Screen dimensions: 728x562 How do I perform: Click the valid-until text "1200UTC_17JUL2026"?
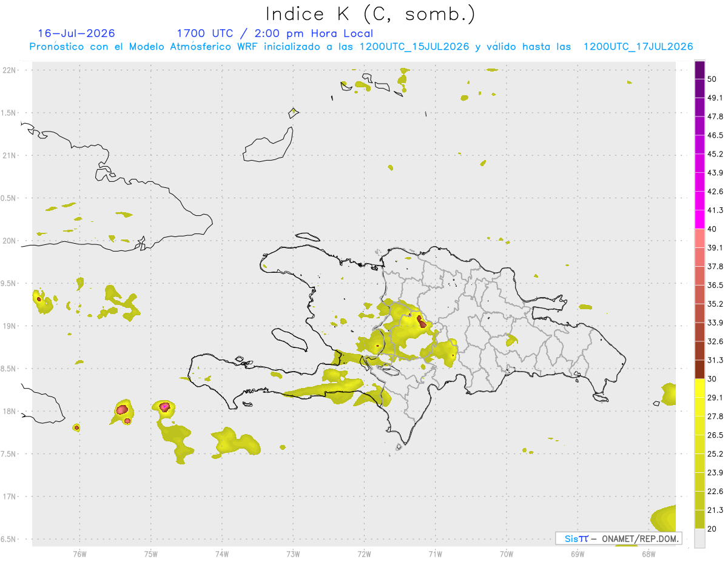tap(638, 47)
